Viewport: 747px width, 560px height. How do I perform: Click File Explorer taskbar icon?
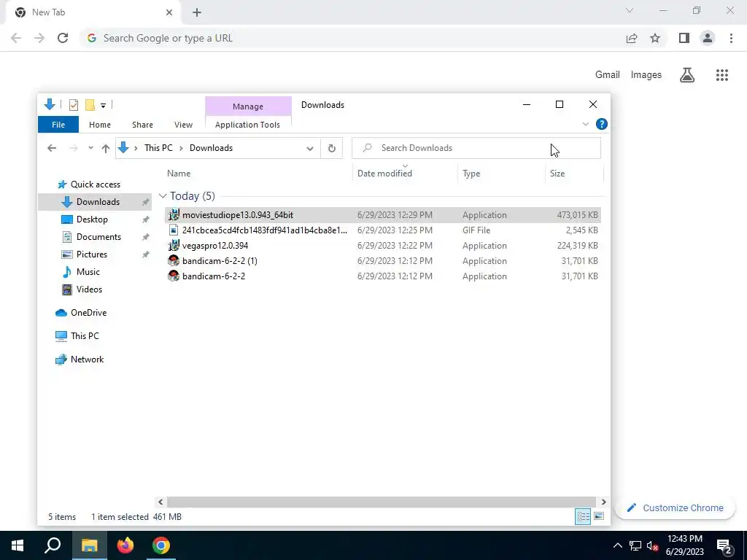pos(89,545)
